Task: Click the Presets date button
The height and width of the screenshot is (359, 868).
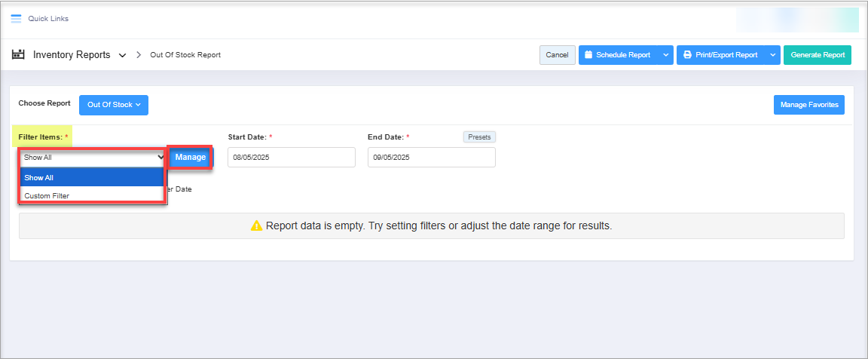Action: coord(479,137)
